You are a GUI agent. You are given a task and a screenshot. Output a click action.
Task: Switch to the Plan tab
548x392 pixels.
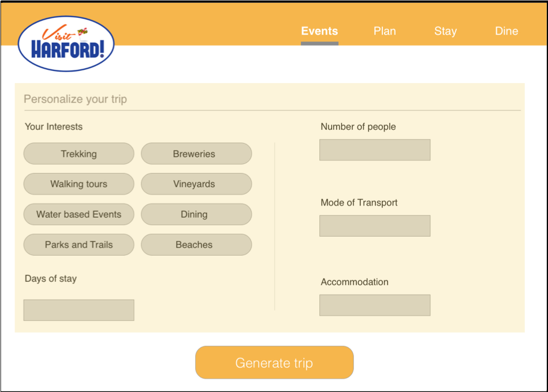[385, 31]
